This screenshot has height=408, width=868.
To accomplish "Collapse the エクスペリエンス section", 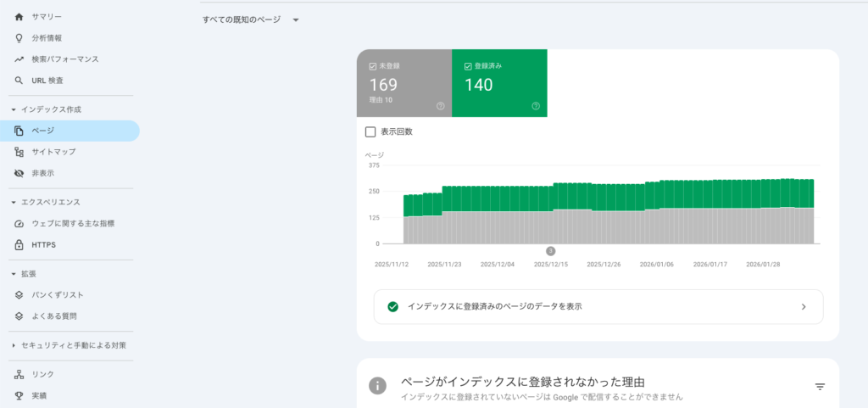I will pyautogui.click(x=14, y=203).
